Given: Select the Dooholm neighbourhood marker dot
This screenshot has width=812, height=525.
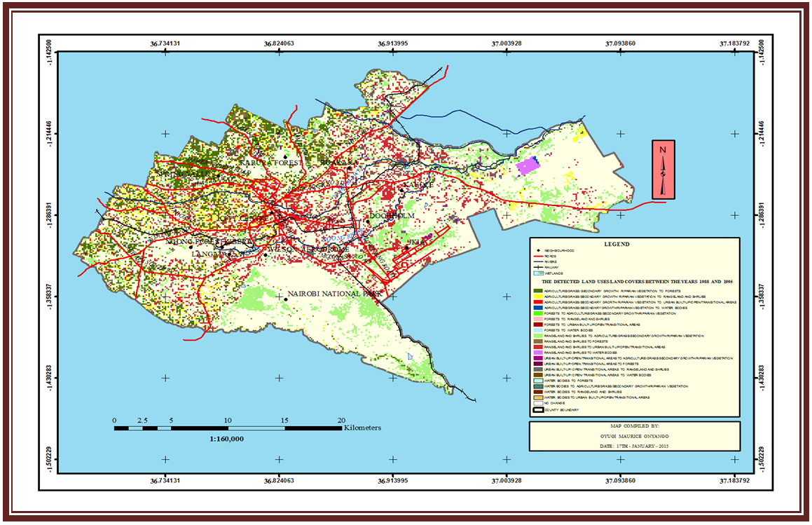Looking at the screenshot, I should 367,221.
